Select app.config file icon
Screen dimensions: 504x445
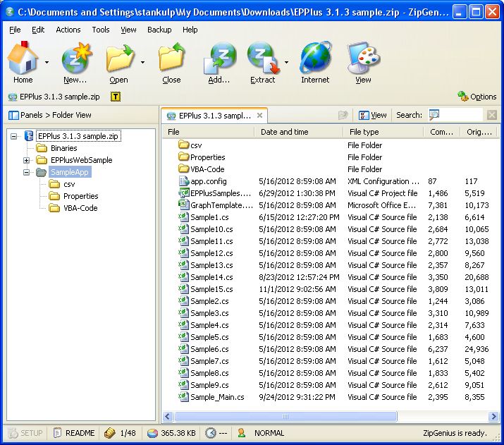pos(183,181)
